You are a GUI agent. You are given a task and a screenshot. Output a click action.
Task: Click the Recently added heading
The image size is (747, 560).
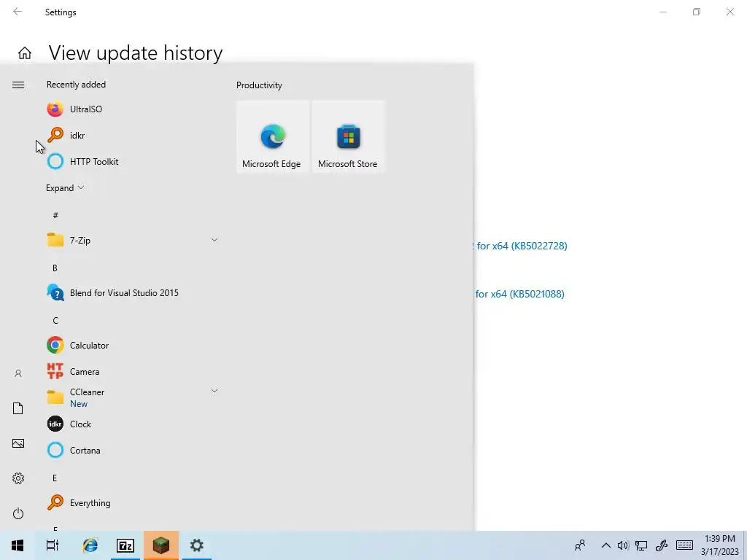tap(76, 85)
